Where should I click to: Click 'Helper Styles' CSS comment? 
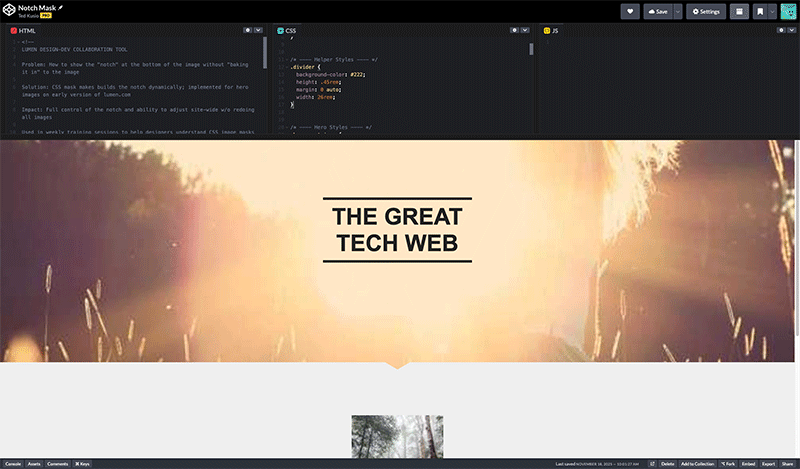(334, 60)
